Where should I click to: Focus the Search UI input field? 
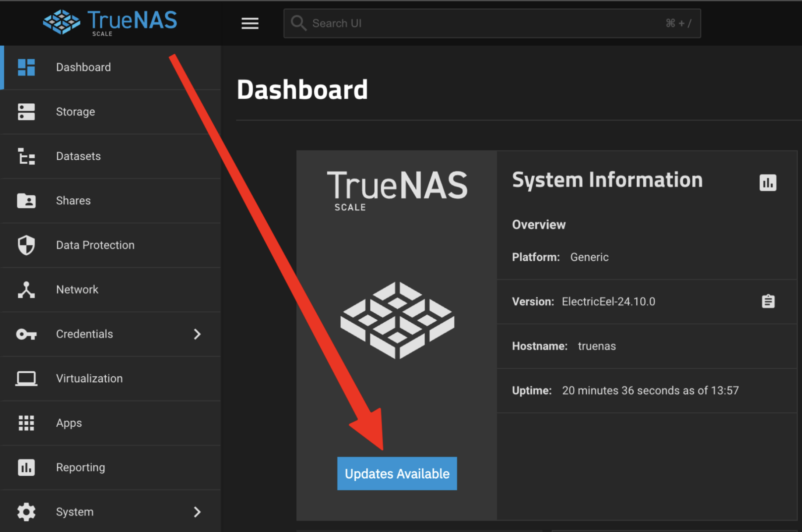pos(486,24)
